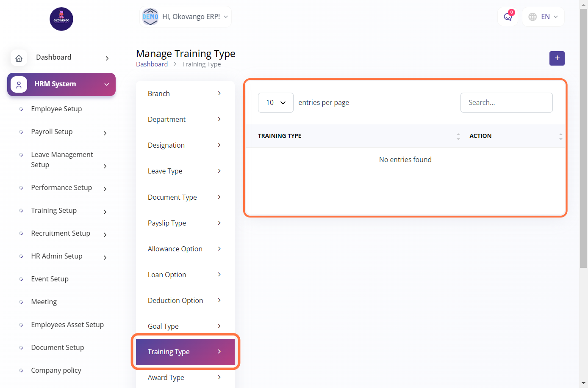This screenshot has height=388, width=588.
Task: Click the Dashboard breadcrumb link
Action: coord(152,64)
